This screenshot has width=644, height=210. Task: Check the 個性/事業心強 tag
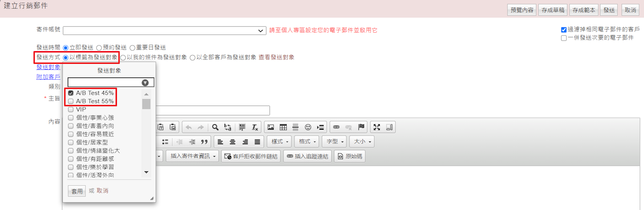pyautogui.click(x=71, y=118)
